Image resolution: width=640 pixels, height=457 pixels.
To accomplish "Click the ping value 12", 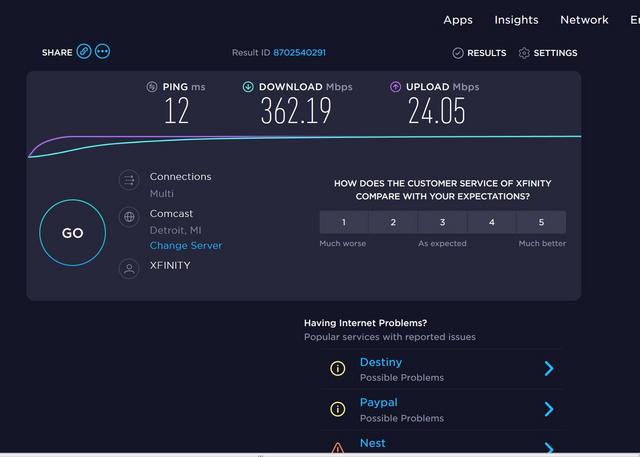I will pos(176,111).
